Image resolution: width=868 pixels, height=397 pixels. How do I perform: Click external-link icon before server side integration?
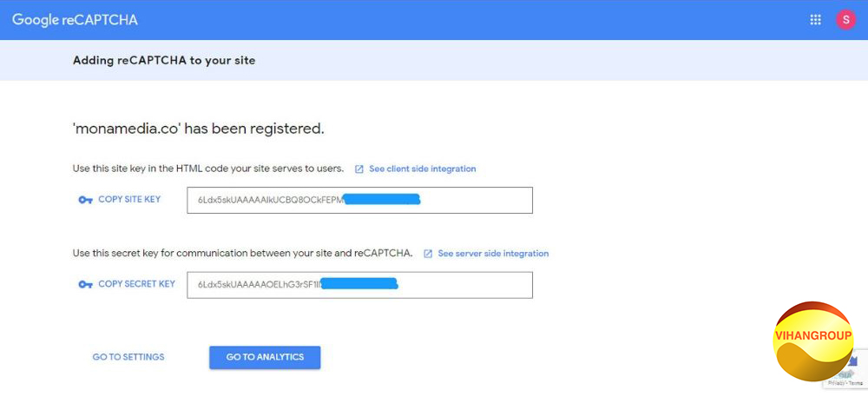click(428, 254)
